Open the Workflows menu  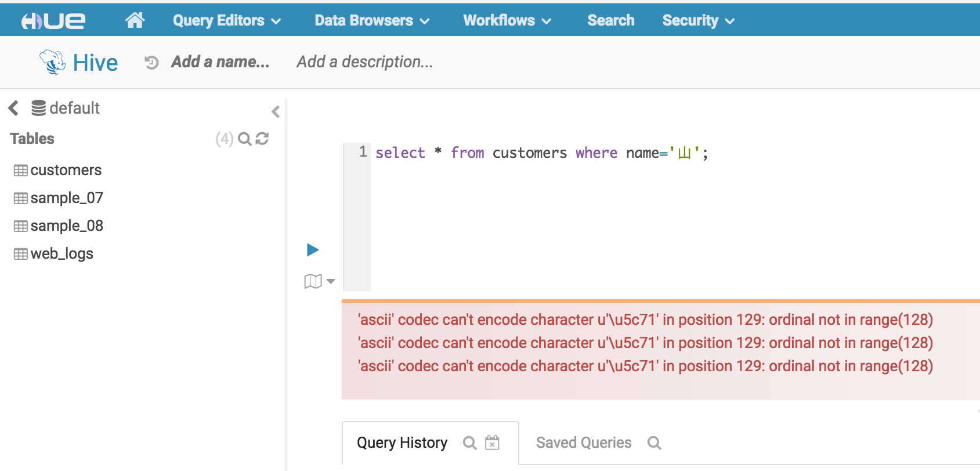pos(507,20)
